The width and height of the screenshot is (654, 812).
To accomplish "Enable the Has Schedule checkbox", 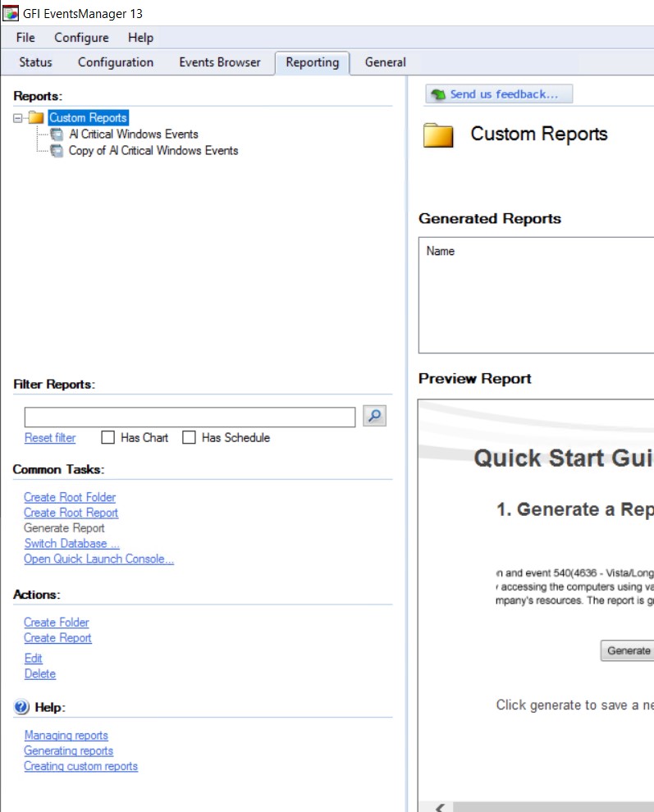I will click(189, 438).
